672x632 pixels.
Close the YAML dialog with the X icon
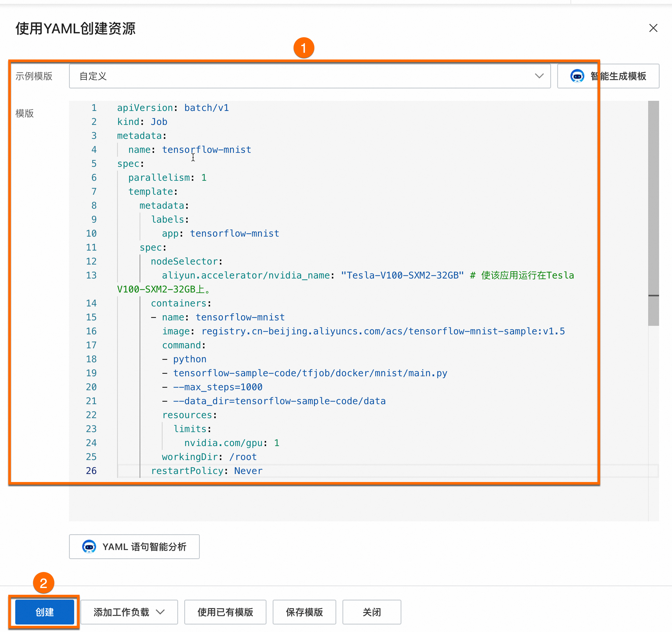653,28
